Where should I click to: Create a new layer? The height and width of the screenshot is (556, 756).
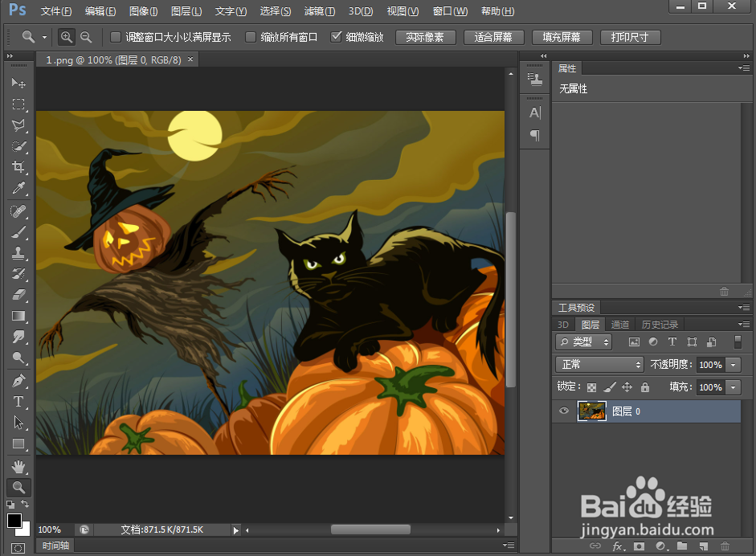point(704,546)
